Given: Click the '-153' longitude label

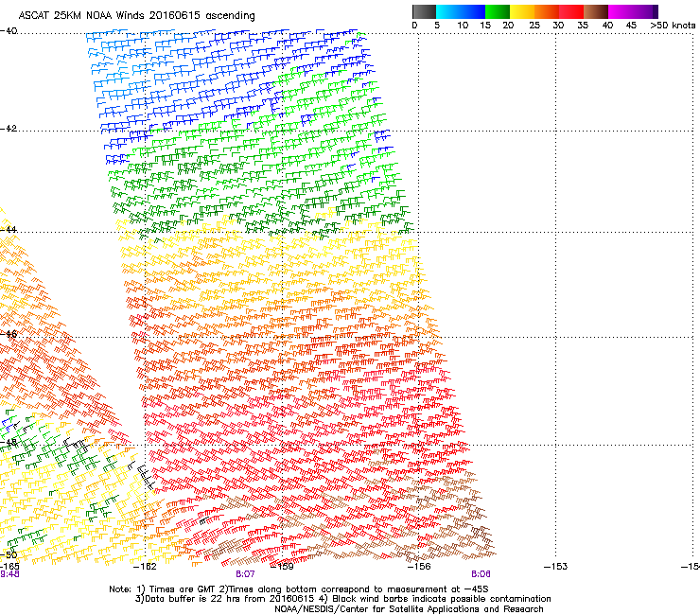Looking at the screenshot, I should point(556,567).
